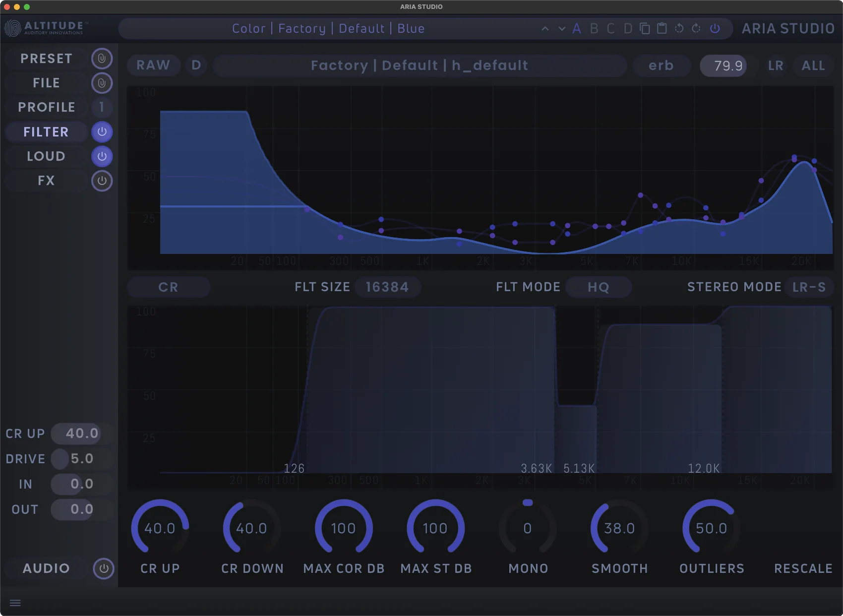Click the up chevron to change preset
843x616 pixels.
pos(545,29)
